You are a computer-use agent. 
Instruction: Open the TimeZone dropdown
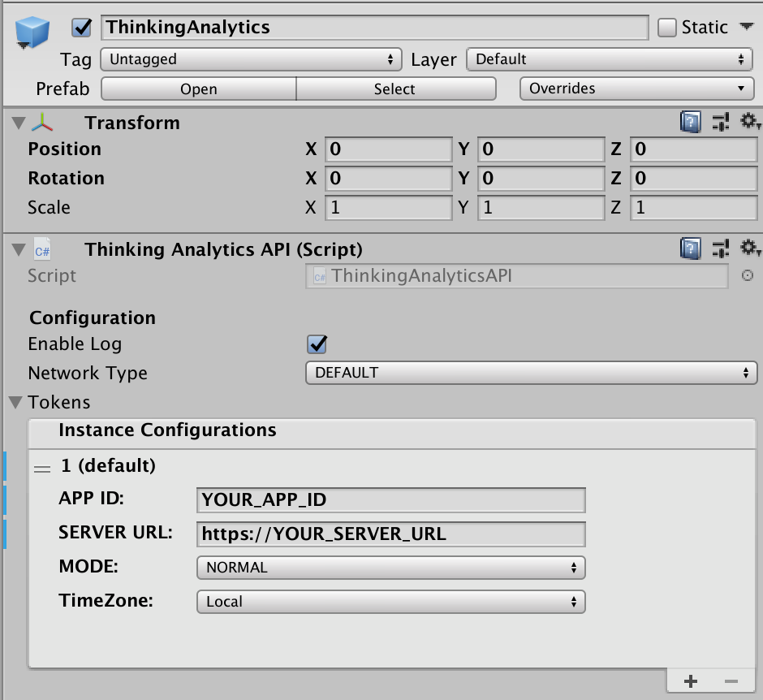click(x=390, y=601)
